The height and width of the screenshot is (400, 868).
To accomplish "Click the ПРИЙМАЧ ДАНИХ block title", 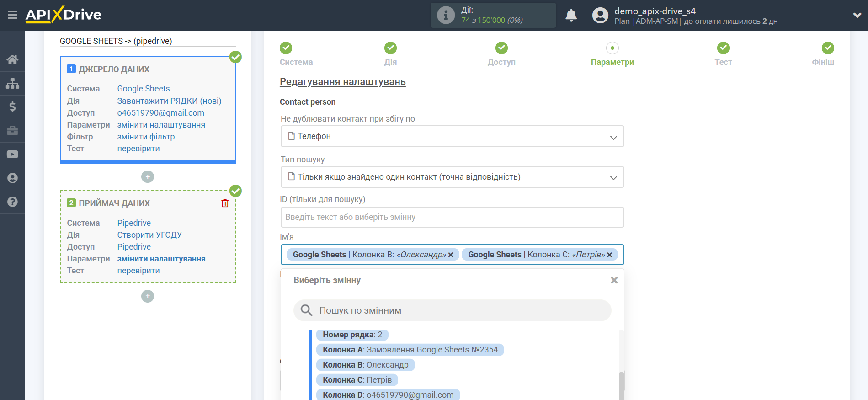I will tap(114, 203).
